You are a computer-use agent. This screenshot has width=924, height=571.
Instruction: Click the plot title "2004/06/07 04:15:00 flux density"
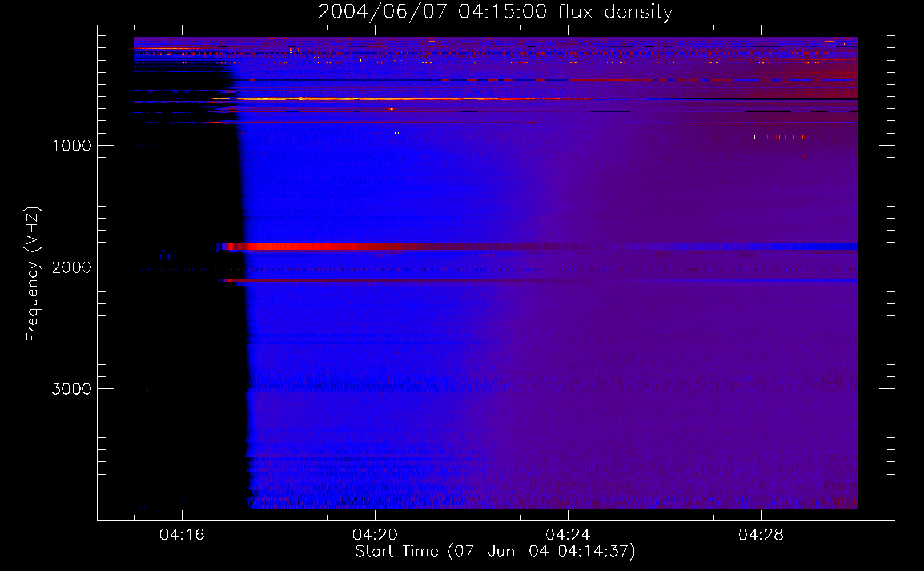pos(495,12)
